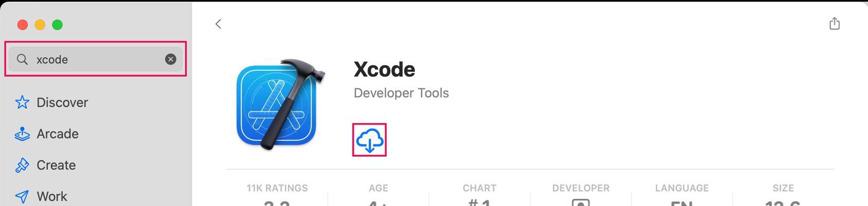Viewport: 868px width, 206px height.
Task: Focus the search field containing xcode
Action: [x=96, y=59]
